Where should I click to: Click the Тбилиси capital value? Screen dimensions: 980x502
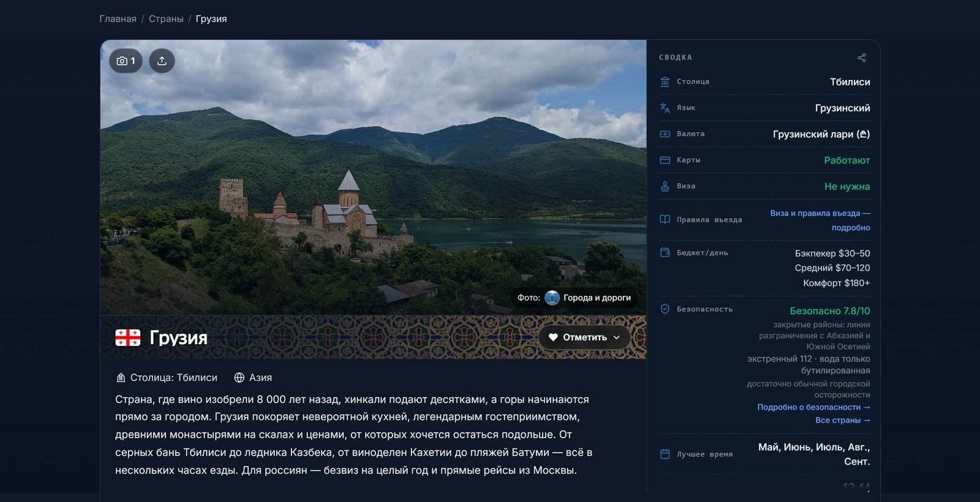(850, 82)
